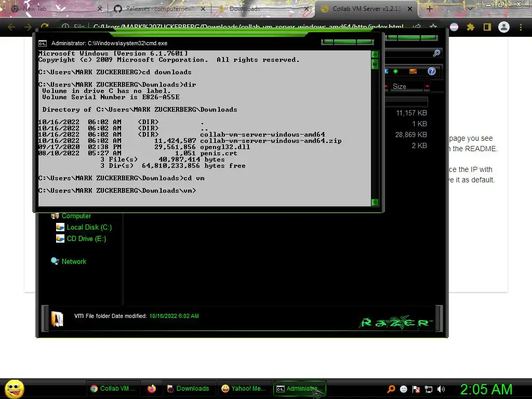The height and width of the screenshot is (399, 532).
Task: Reload the current browser page
Action: 45,27
